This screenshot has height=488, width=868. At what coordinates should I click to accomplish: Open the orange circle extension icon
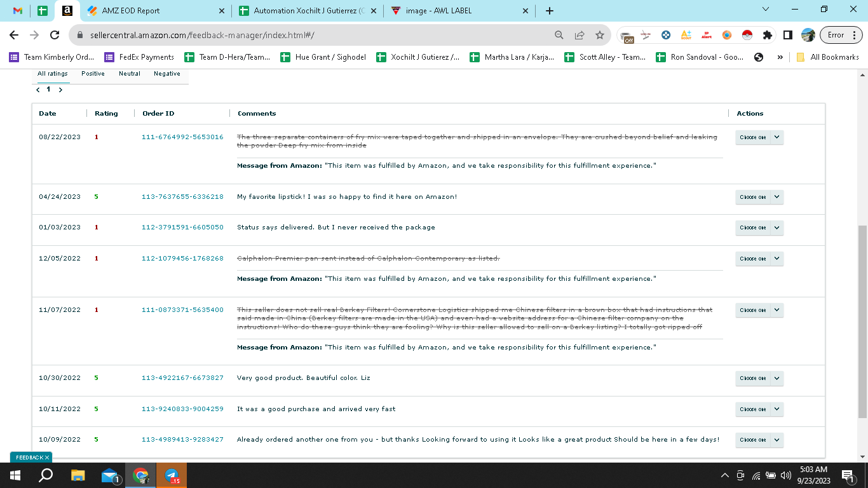pyautogui.click(x=726, y=35)
